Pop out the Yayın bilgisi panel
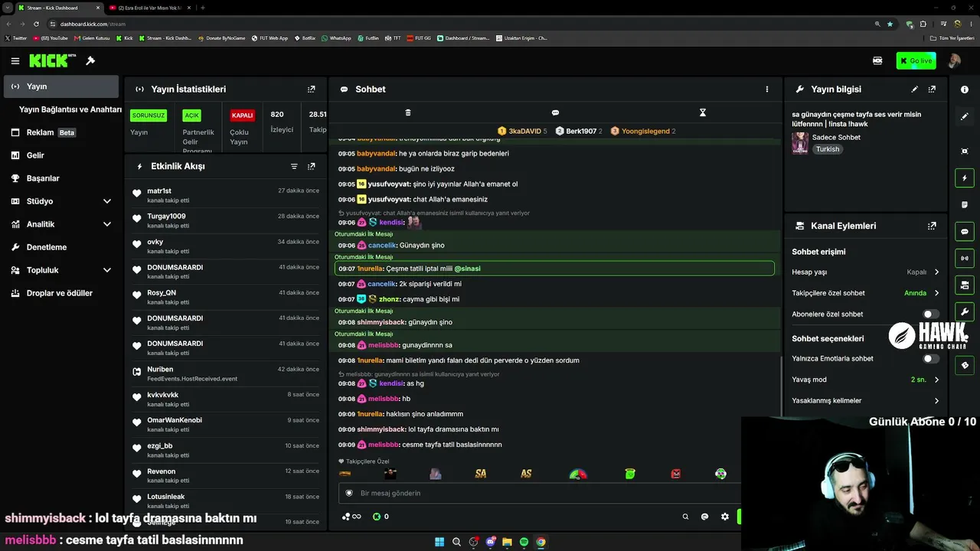 (x=932, y=90)
